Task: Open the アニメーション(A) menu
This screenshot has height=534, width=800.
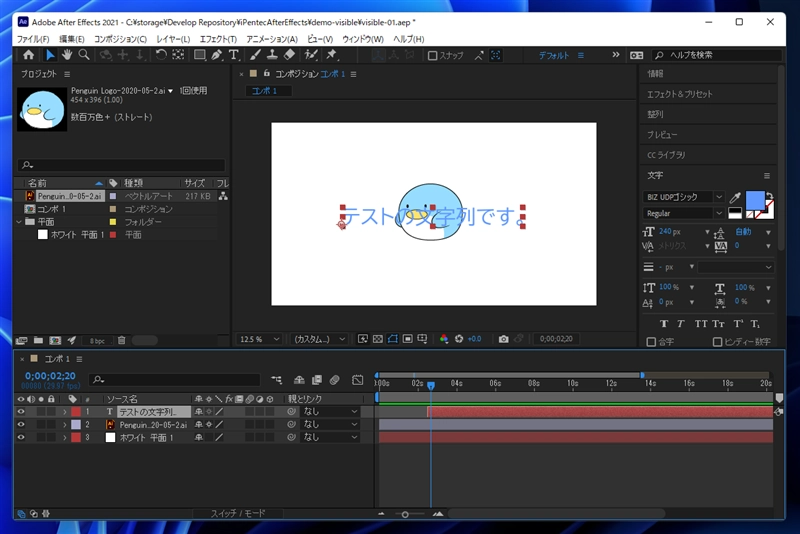Action: (x=272, y=39)
